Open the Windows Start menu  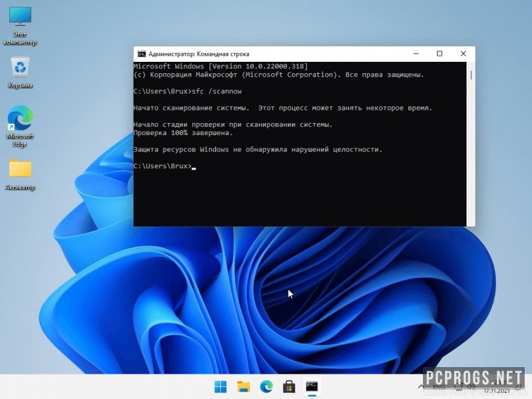point(221,386)
